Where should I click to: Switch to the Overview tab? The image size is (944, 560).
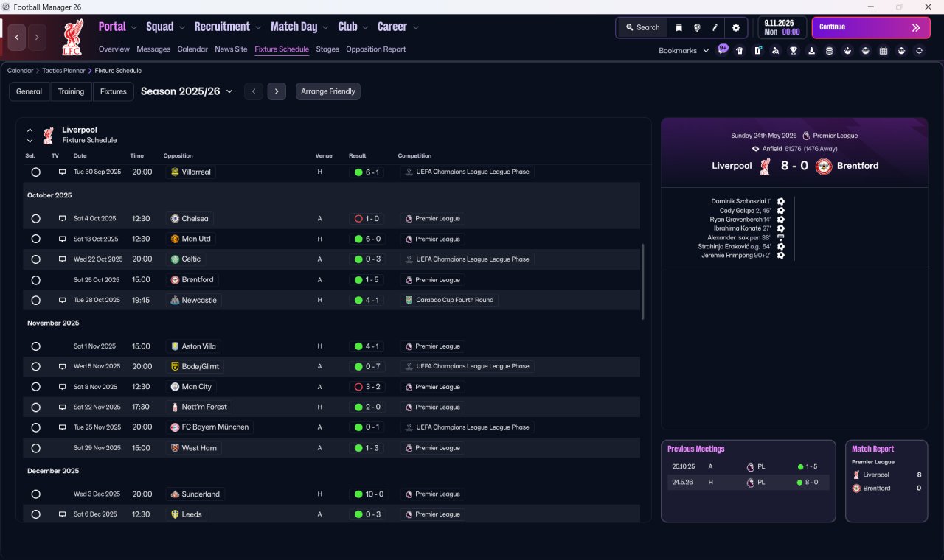tap(114, 49)
